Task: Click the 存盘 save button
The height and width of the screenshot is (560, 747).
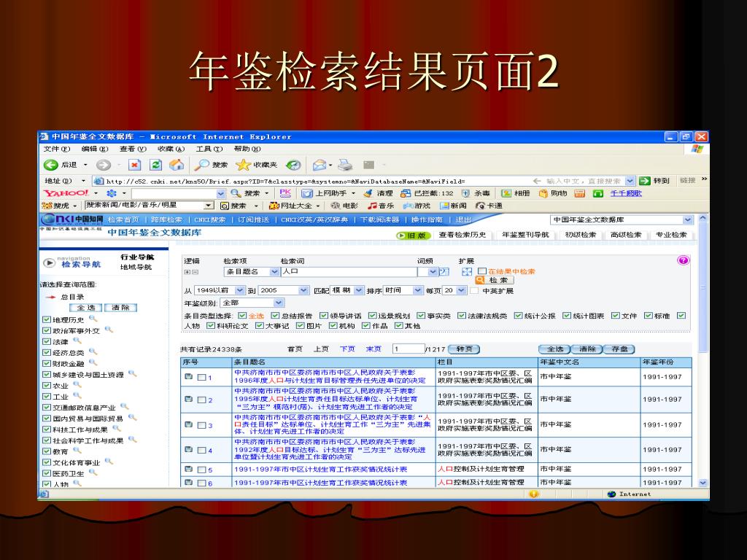Action: coord(619,349)
